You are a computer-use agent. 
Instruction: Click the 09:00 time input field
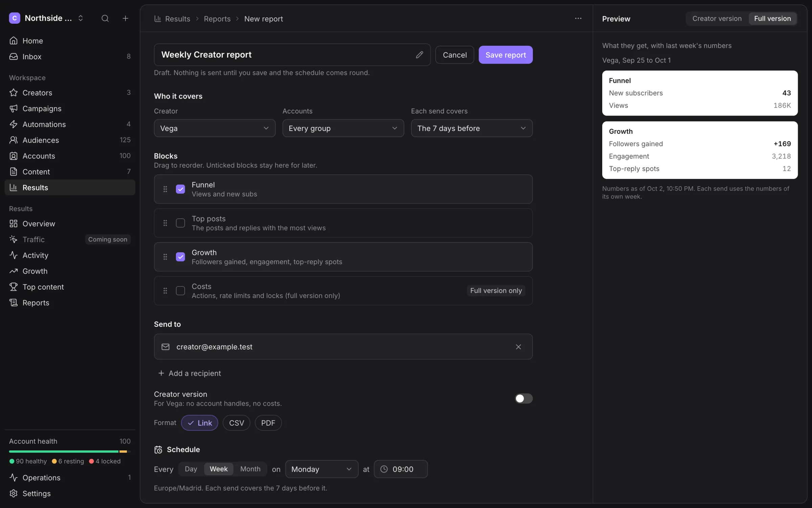pyautogui.click(x=401, y=469)
